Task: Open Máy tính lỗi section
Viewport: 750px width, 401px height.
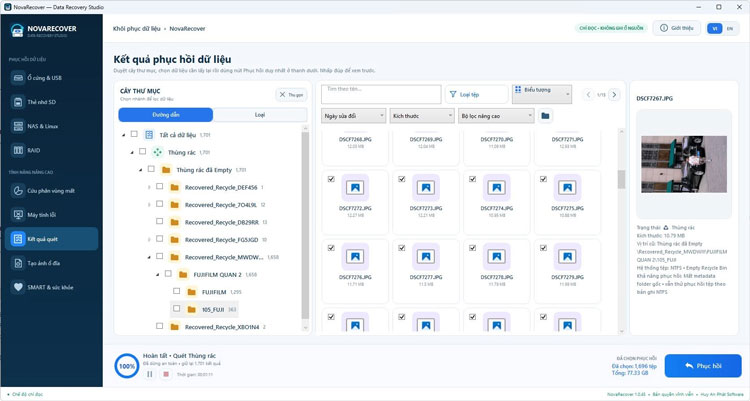Action: [51, 215]
